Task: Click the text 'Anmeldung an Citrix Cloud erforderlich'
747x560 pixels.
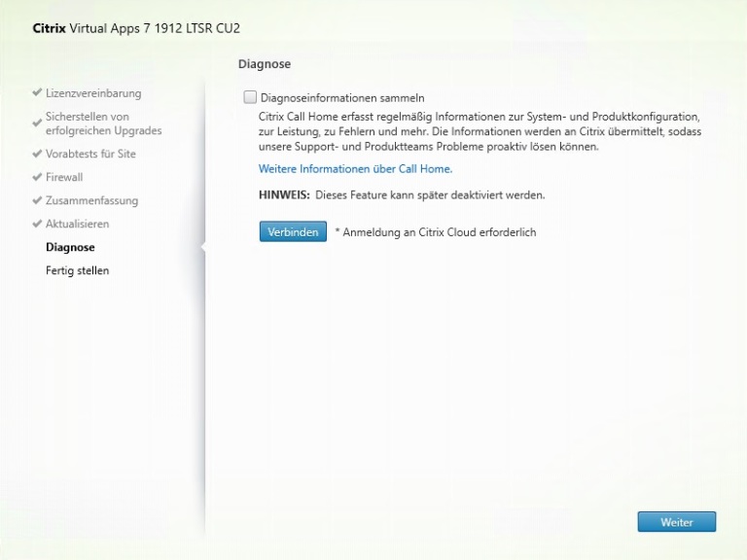Action: point(440,232)
